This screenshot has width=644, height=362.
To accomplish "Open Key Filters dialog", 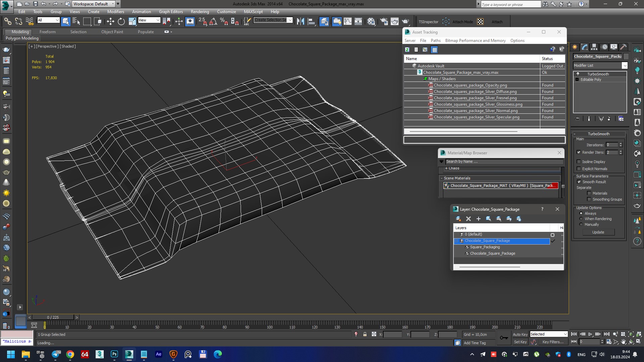I will coord(553,342).
